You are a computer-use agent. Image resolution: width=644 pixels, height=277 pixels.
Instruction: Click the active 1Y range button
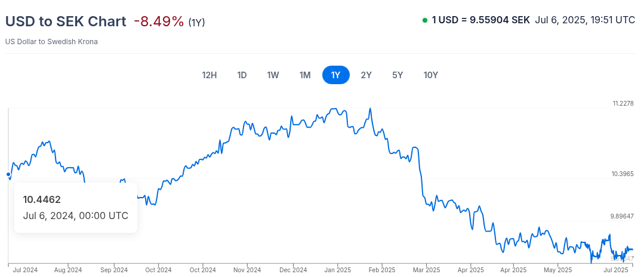click(335, 75)
